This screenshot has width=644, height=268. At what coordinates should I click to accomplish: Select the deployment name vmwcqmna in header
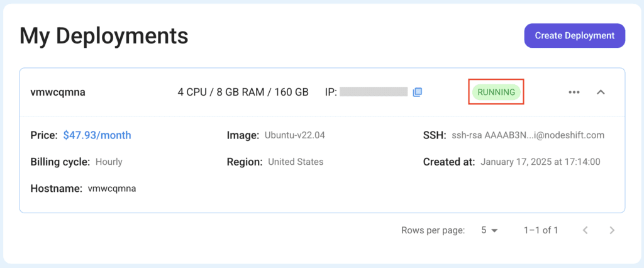pyautogui.click(x=58, y=92)
